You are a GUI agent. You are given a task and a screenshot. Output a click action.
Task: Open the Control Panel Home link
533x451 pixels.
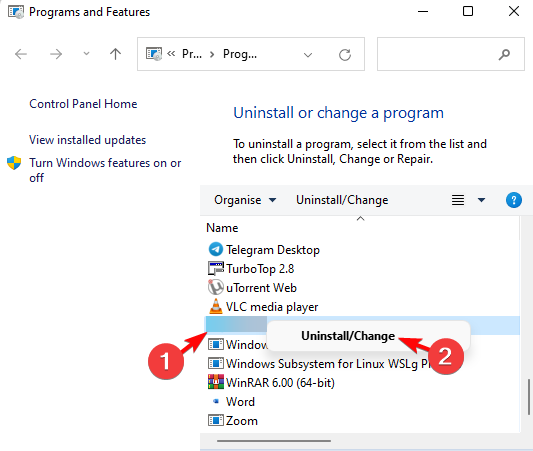83,104
